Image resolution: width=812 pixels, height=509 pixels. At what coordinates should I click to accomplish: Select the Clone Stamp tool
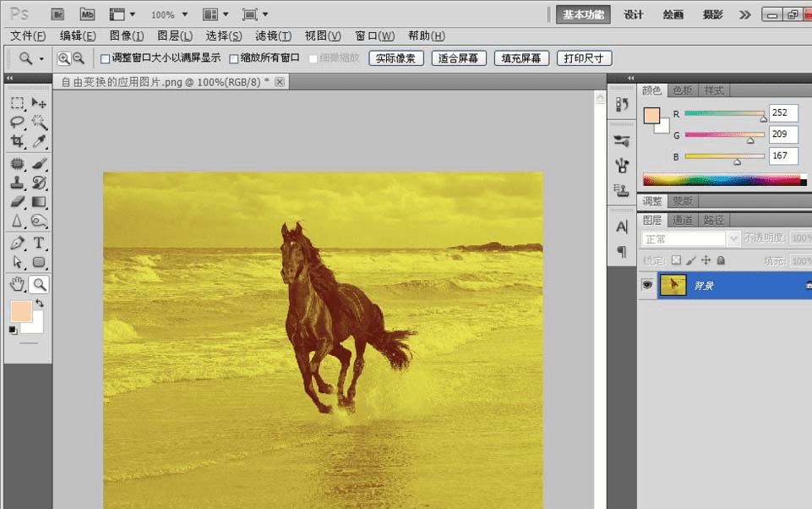click(x=17, y=183)
